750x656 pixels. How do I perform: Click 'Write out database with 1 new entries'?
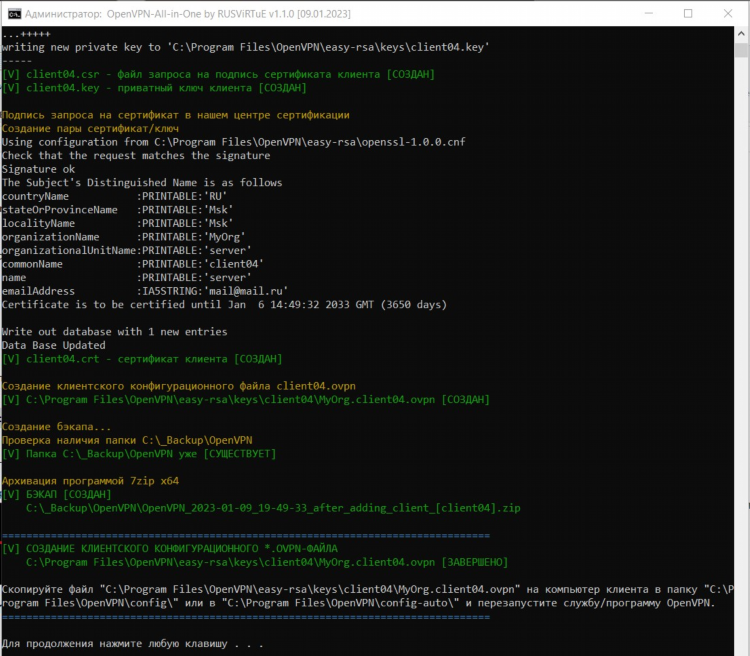114,332
